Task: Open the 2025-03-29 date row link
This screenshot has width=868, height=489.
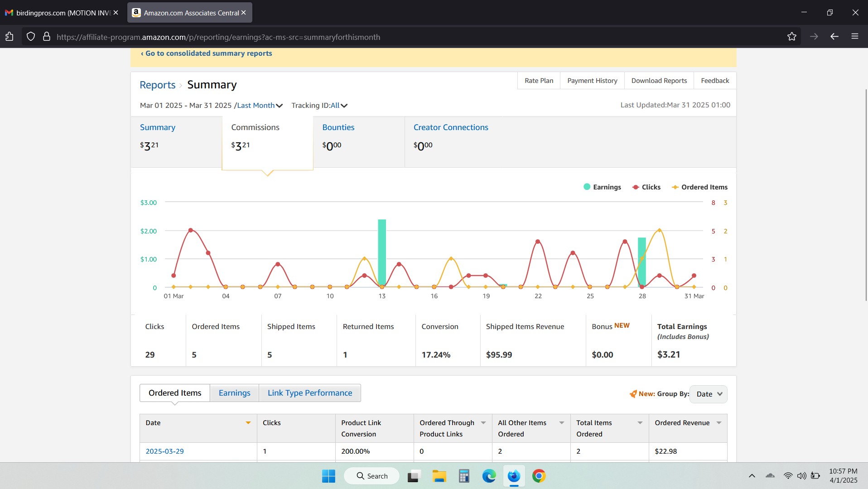Action: click(x=164, y=451)
